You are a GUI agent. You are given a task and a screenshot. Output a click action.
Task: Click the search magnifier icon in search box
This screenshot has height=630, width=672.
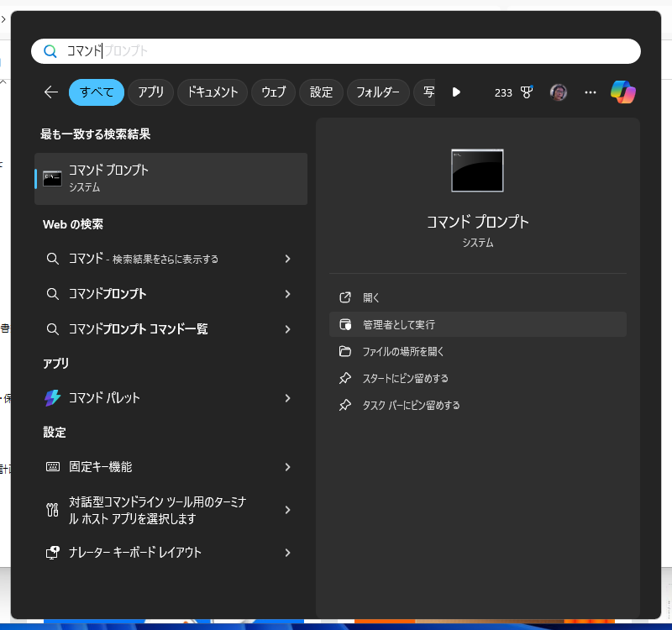click(x=50, y=51)
